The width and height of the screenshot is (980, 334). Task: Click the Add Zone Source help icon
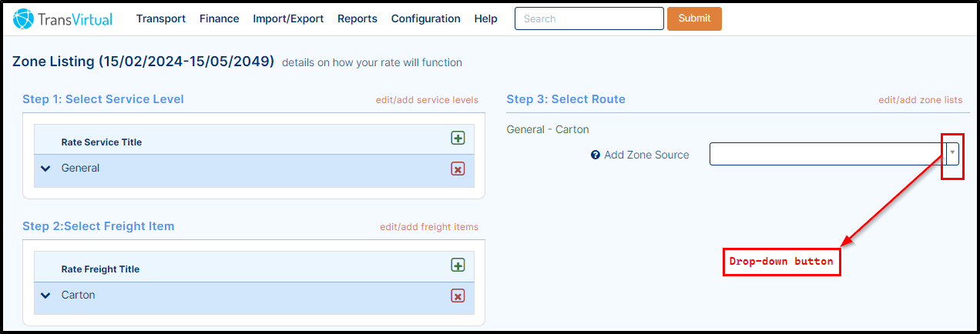(595, 155)
